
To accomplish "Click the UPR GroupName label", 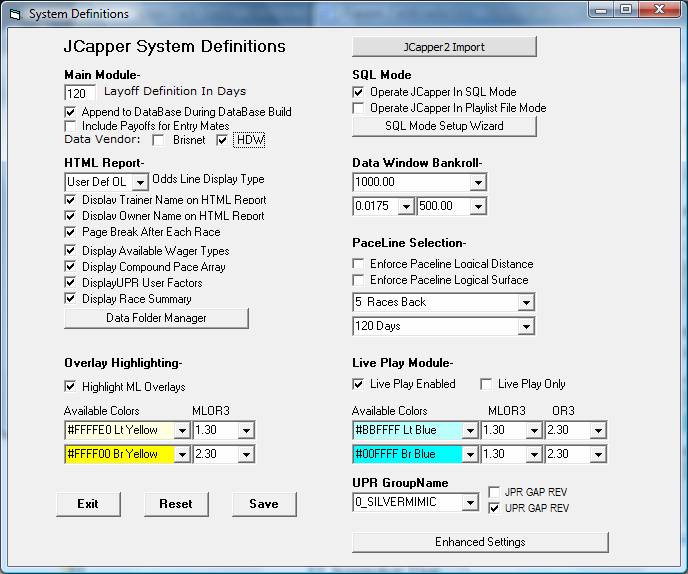I will pyautogui.click(x=400, y=483).
